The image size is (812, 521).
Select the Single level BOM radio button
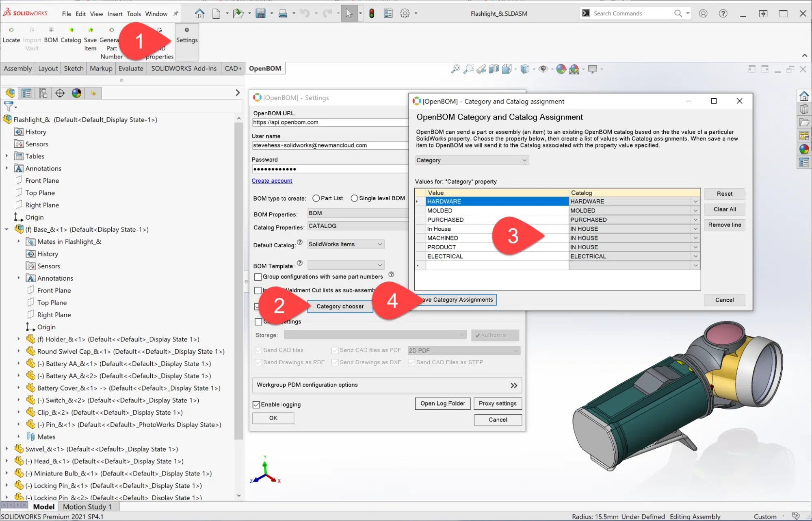click(354, 198)
